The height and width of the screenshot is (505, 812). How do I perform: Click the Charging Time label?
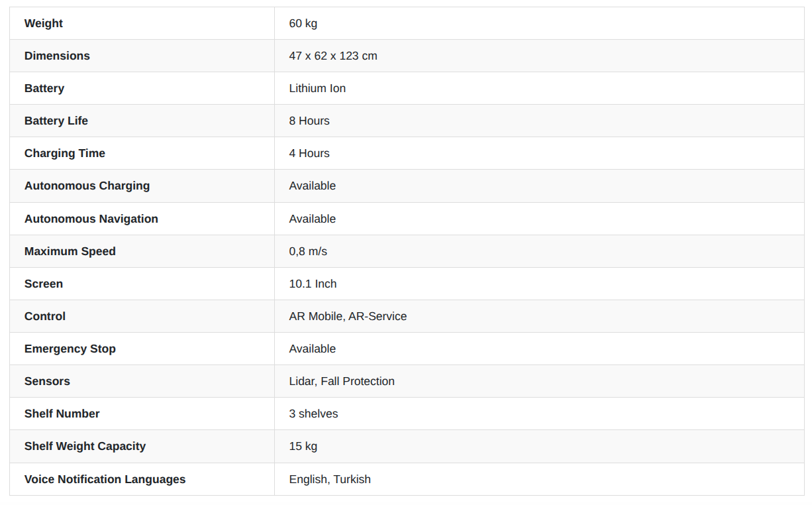point(65,153)
